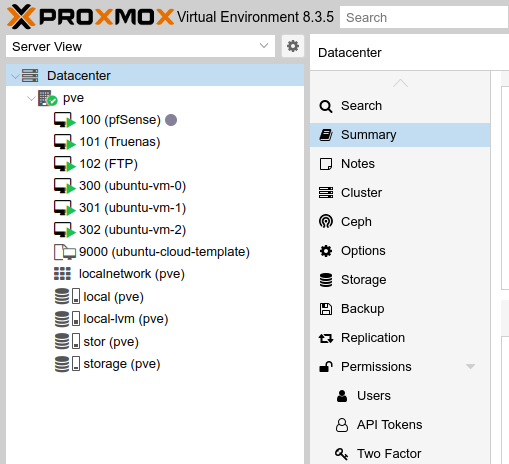Screen dimensions: 509x464
Task: Select '301 (ubuntu-vm-1)' in the tree
Action: 132,208
